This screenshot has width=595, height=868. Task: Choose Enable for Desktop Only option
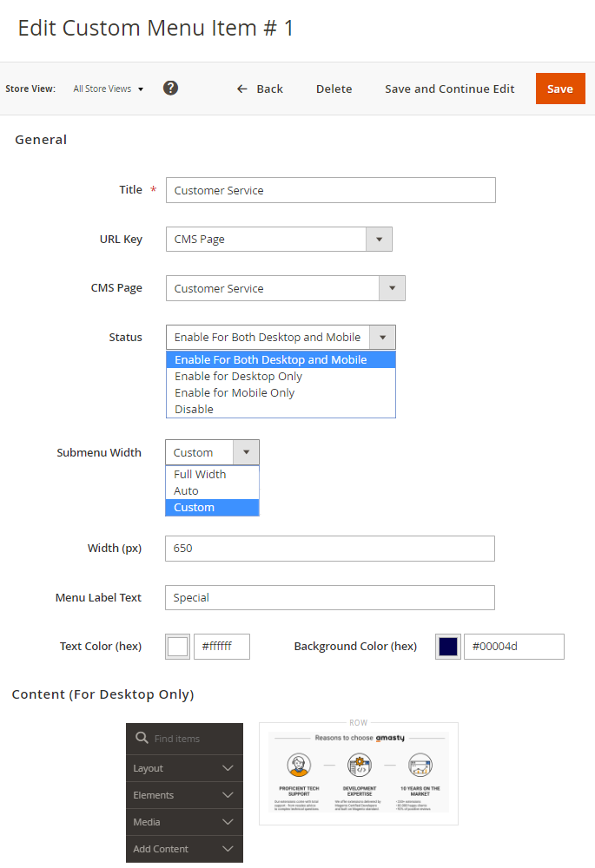pos(239,377)
